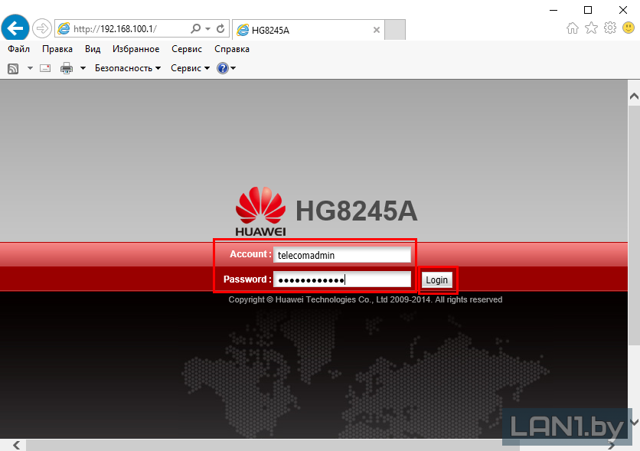Viewport: 640px width, 451px height.
Task: Open the Справка menu
Action: (232, 49)
